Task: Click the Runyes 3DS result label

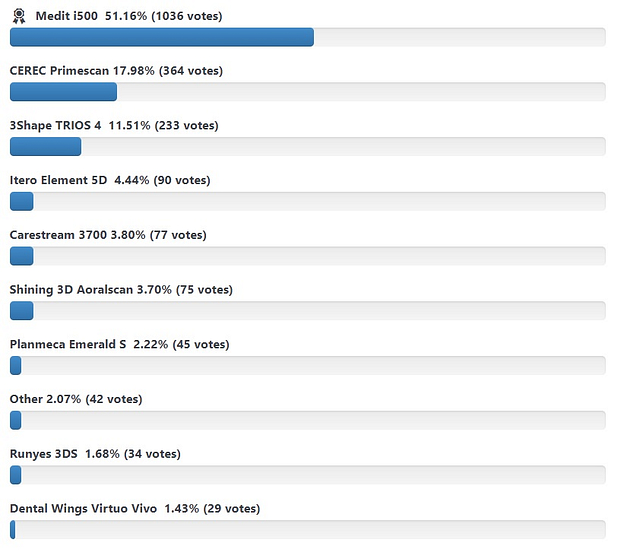Action: [x=95, y=454]
